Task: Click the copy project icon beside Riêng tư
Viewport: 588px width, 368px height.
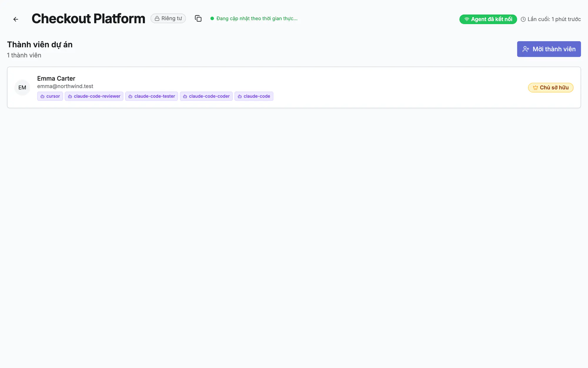Action: [198, 19]
